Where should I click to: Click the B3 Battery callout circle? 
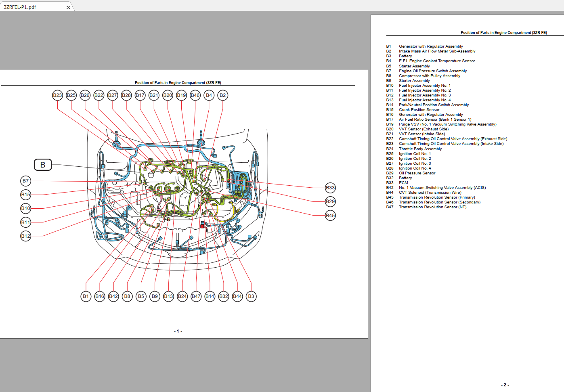coord(251,296)
